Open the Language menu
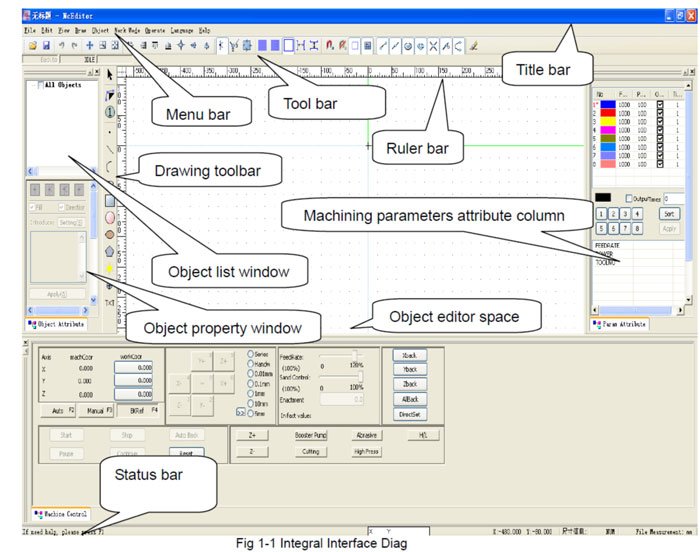 click(x=182, y=30)
